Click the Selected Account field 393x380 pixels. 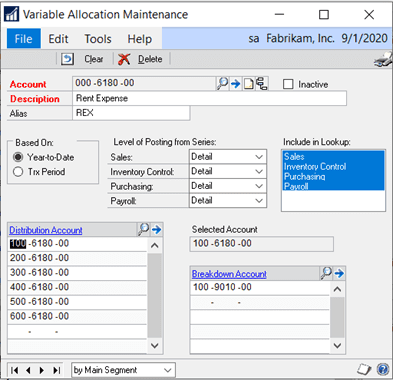tap(261, 244)
